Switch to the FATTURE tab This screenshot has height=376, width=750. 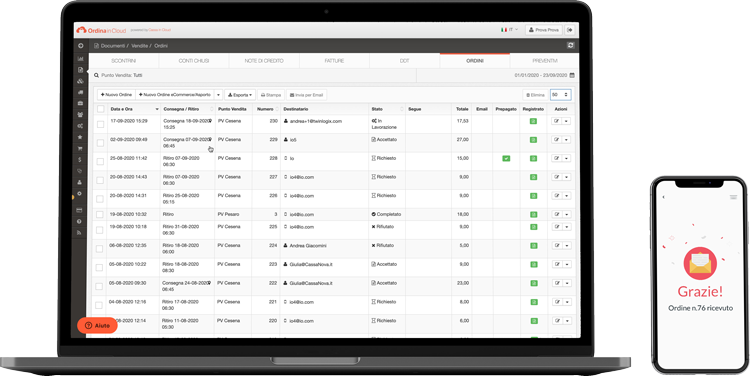coord(334,61)
